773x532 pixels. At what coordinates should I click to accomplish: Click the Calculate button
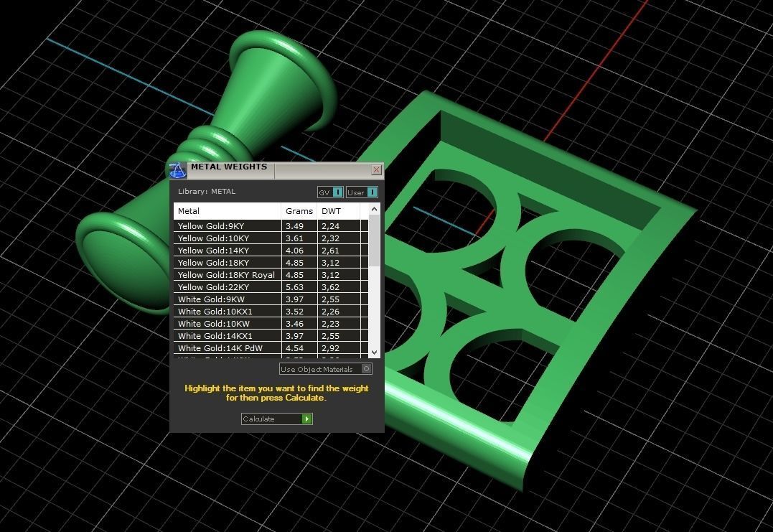276,419
